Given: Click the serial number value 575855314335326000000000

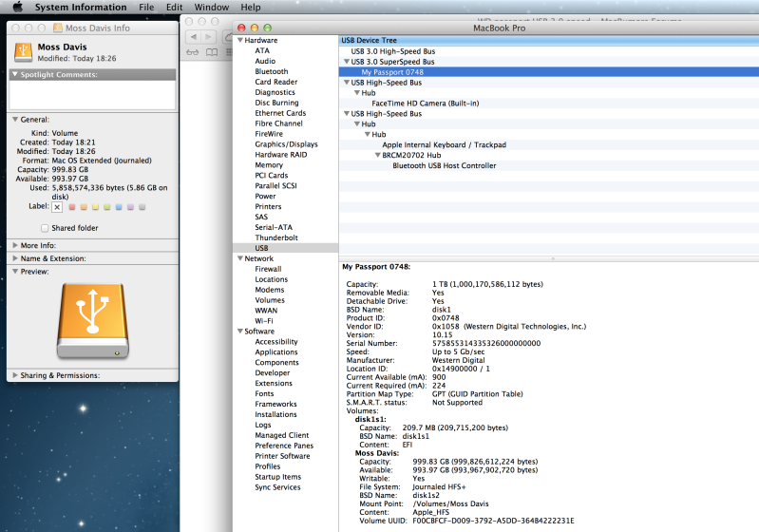Looking at the screenshot, I should [x=486, y=343].
